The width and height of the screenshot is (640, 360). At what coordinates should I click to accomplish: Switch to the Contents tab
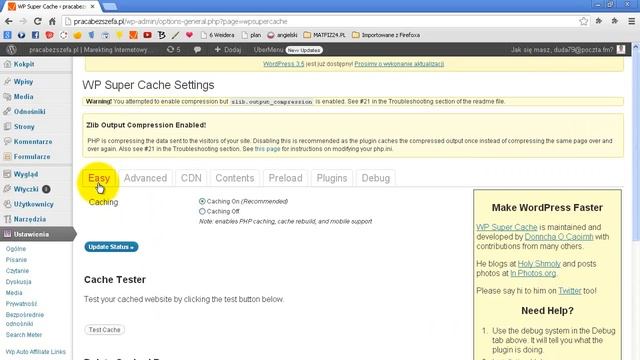click(235, 178)
